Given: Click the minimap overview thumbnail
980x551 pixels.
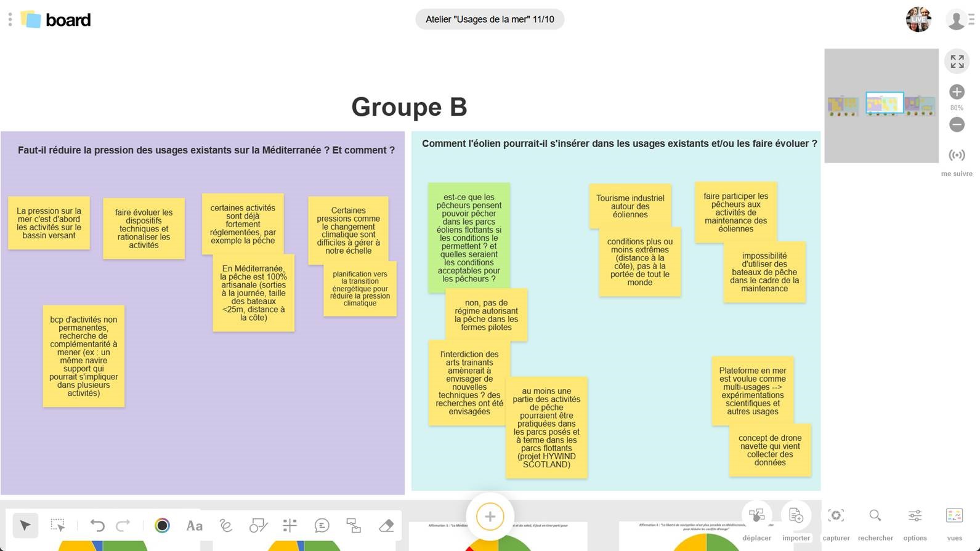Looking at the screenshot, I should tap(881, 105).
